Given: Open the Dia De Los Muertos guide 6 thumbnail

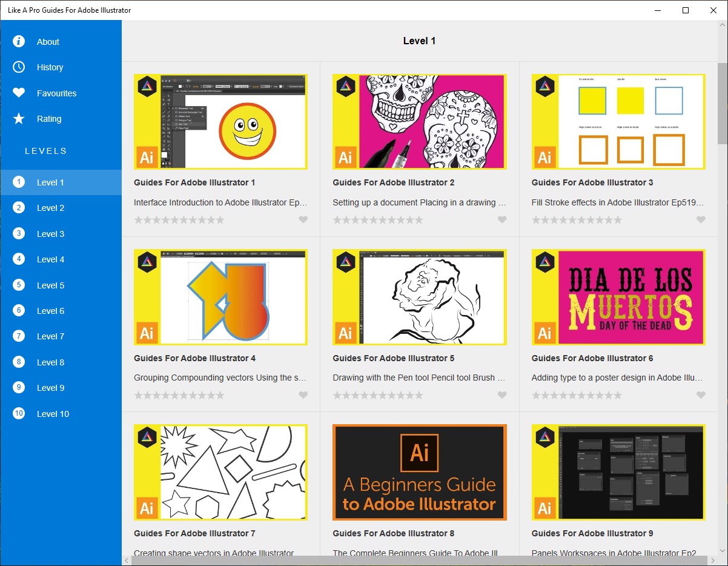Looking at the screenshot, I should (618, 297).
